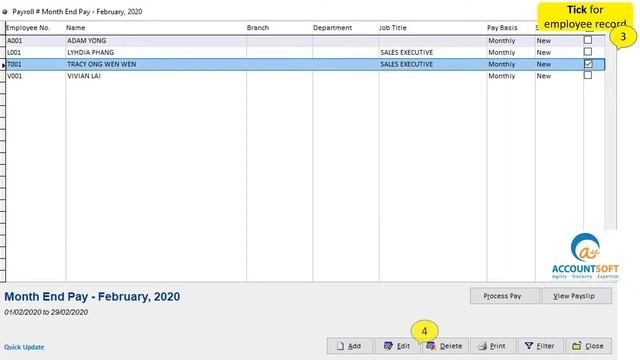
Task: Click the row selector arrow beside T001
Action: [3, 65]
